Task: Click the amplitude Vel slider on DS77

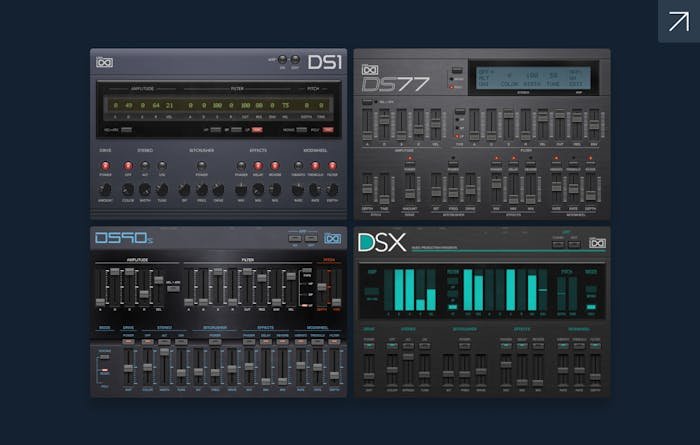Action: pos(437,124)
